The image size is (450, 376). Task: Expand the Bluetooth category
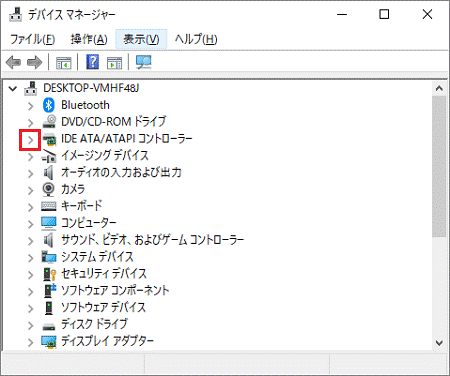[31, 106]
